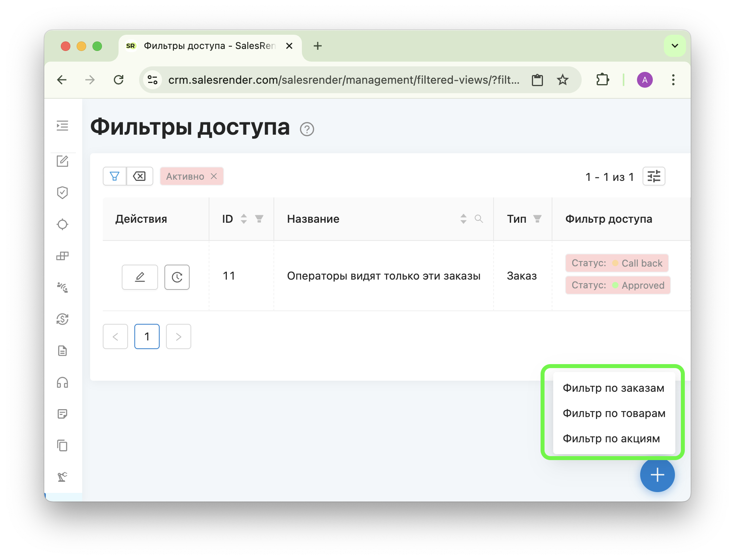735x560 pixels.
Task: Open the change history clock icon for filter 11
Action: (x=177, y=277)
